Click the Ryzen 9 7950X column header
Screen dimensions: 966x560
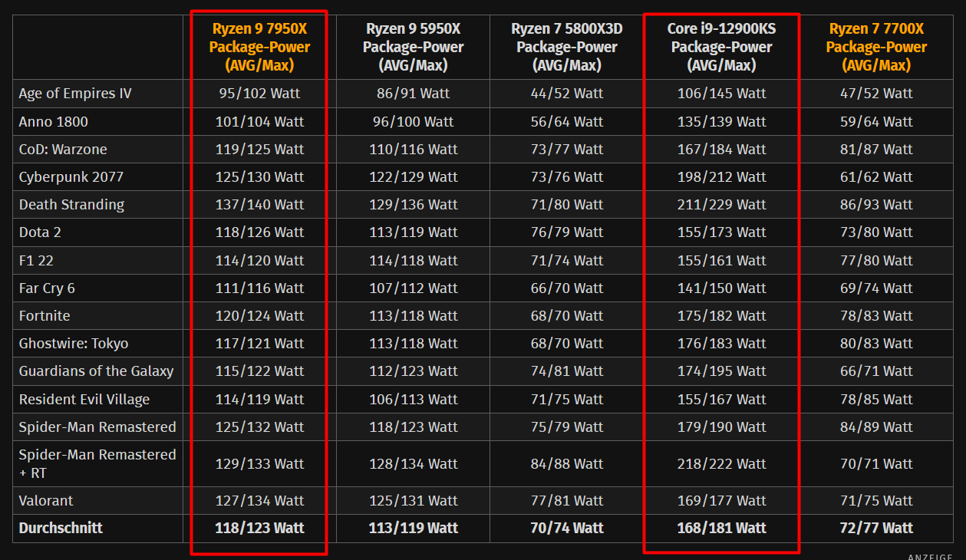pyautogui.click(x=259, y=47)
